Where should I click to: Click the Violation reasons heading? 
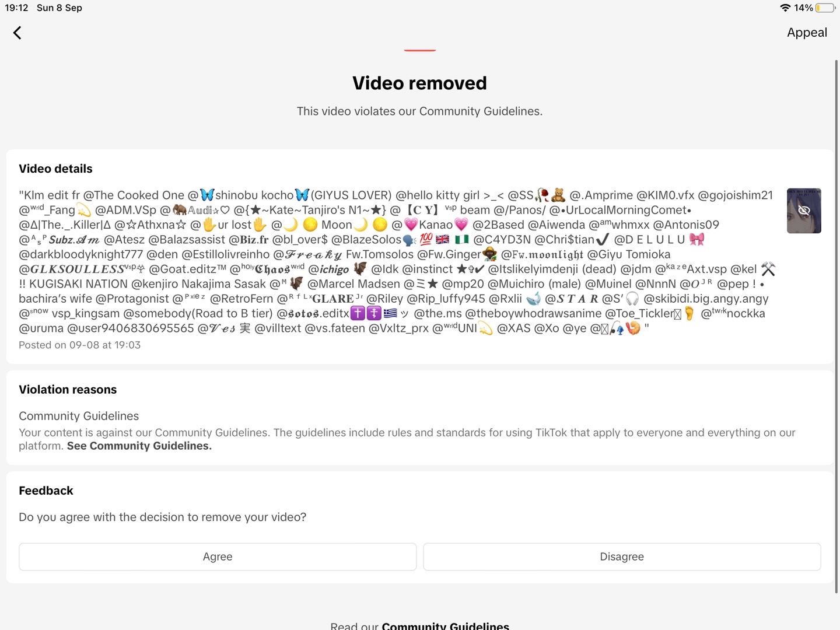pyautogui.click(x=68, y=390)
